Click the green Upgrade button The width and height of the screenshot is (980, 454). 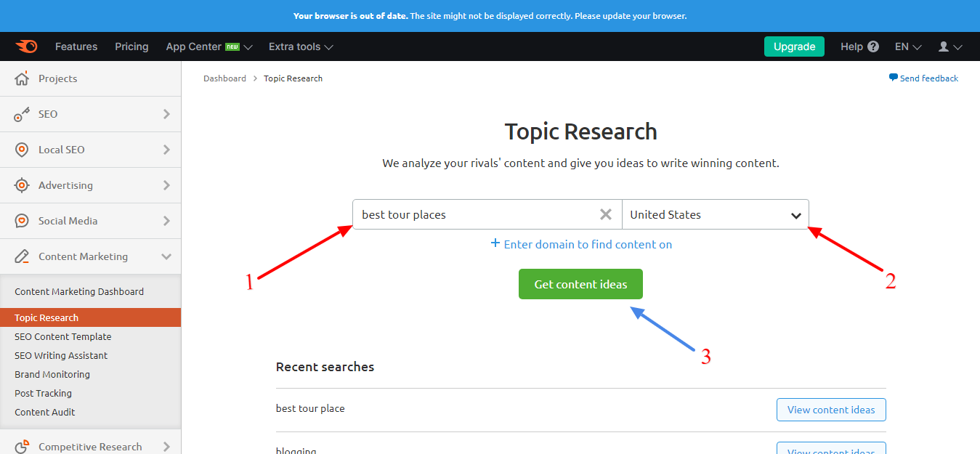[x=794, y=46]
